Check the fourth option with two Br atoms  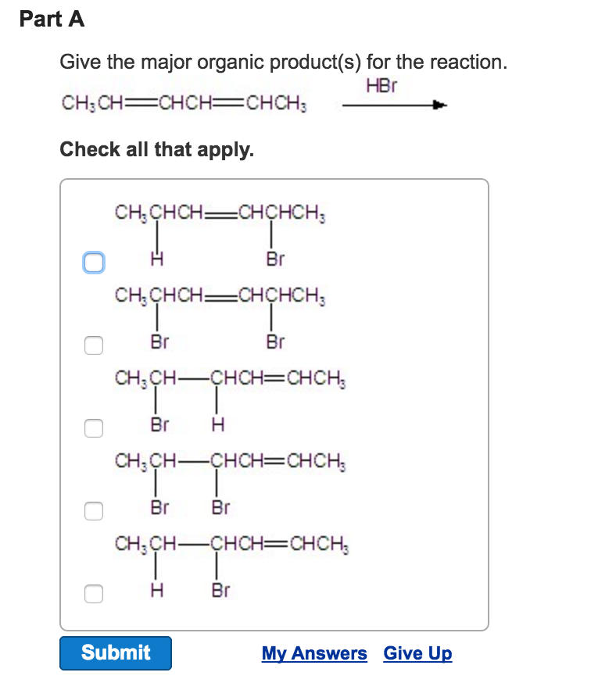pos(94,510)
